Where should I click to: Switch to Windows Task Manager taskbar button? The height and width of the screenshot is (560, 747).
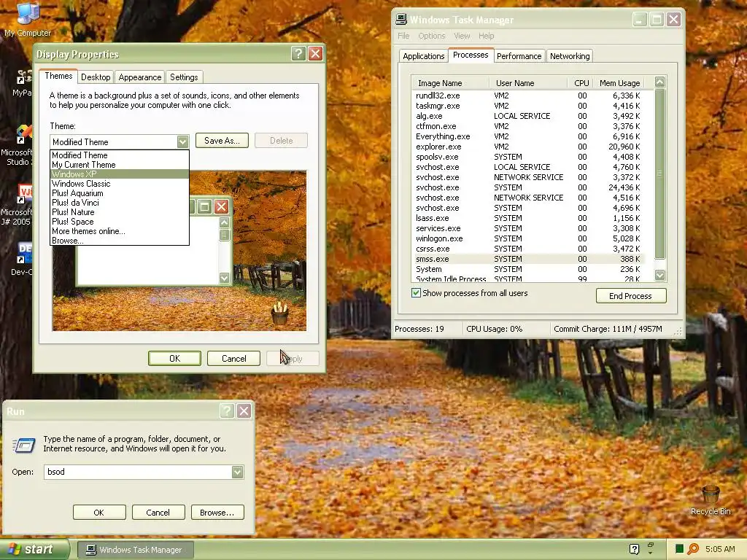pyautogui.click(x=135, y=550)
